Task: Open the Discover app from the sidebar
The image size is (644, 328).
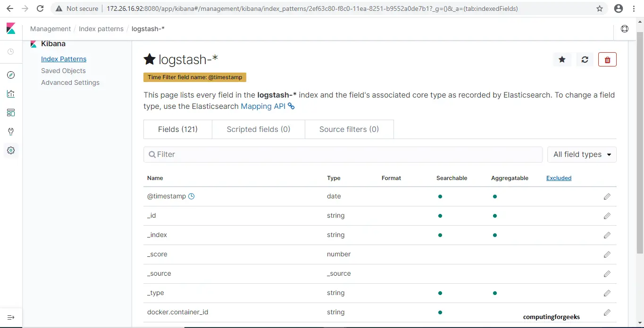Action: click(11, 74)
